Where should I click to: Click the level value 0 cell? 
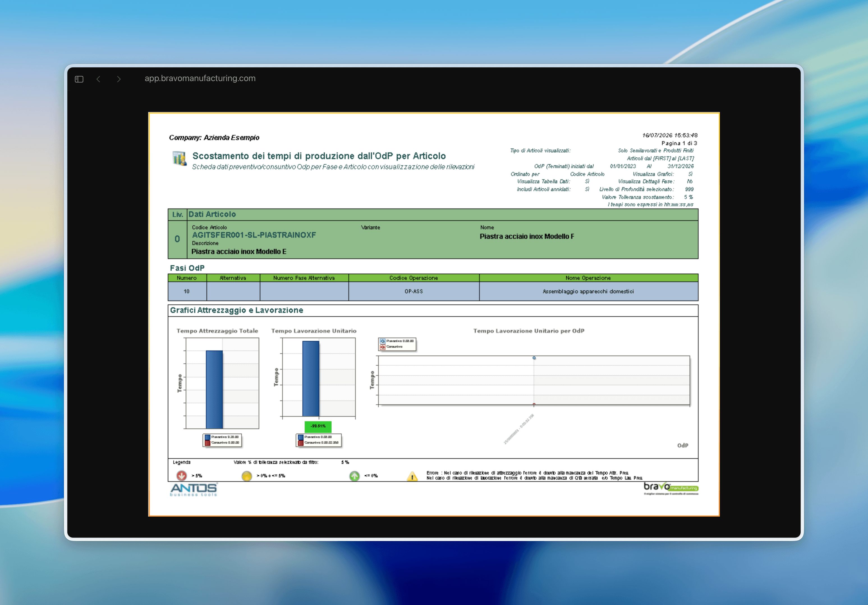[x=177, y=239]
